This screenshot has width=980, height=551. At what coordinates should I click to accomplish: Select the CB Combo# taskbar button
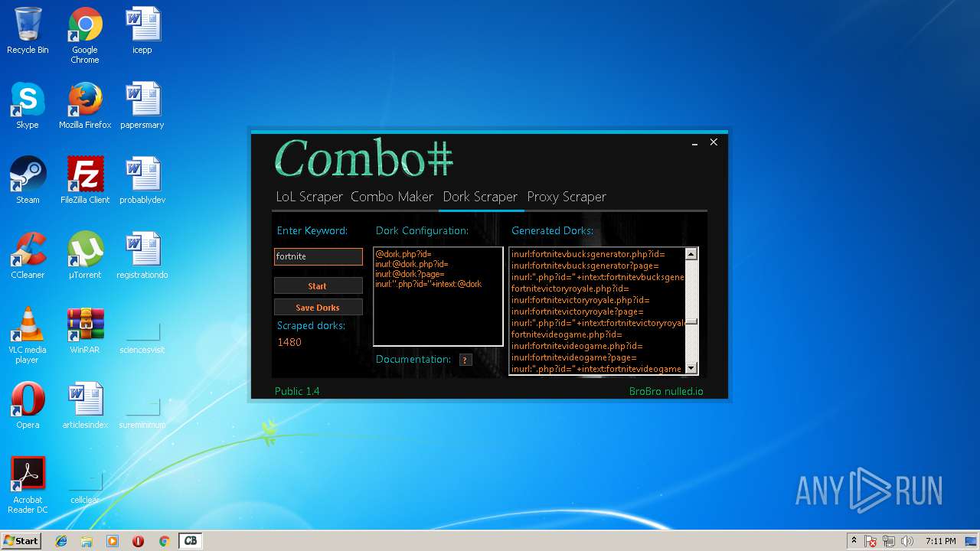click(190, 541)
